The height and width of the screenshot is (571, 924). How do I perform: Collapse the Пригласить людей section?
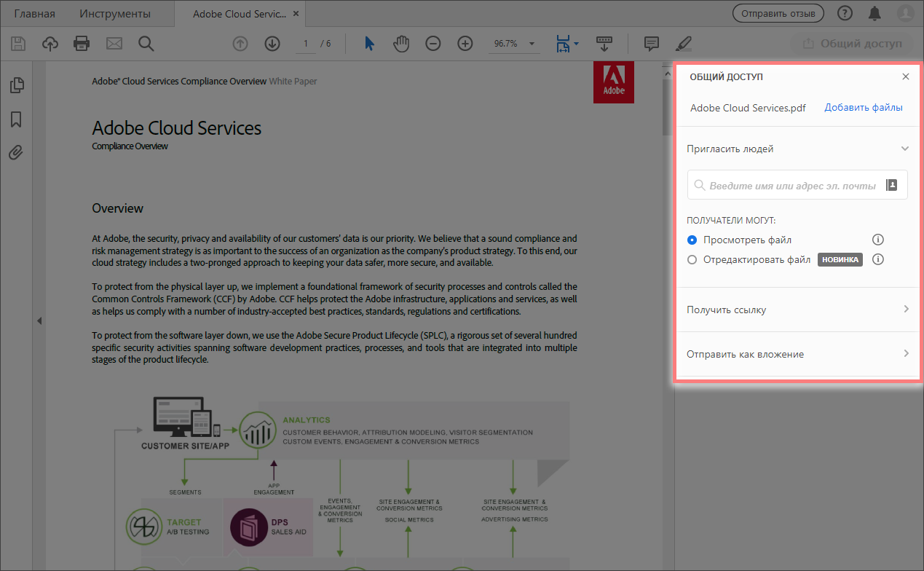pyautogui.click(x=905, y=149)
